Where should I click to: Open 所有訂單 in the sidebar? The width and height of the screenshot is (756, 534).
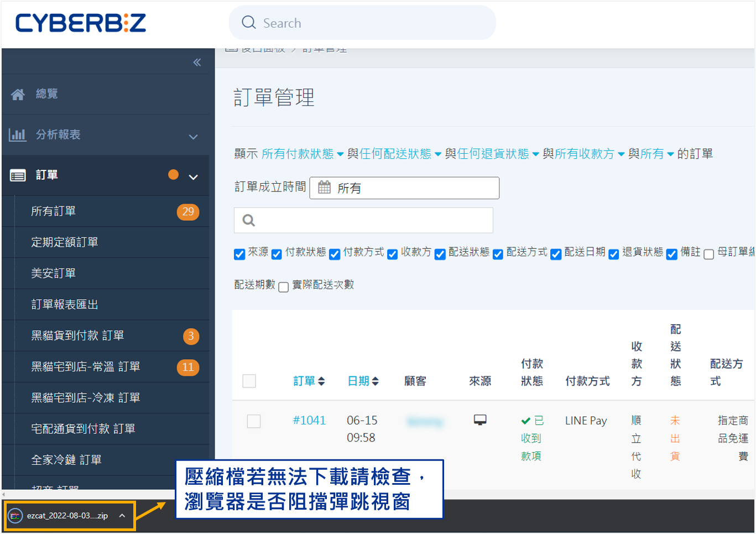pos(54,211)
